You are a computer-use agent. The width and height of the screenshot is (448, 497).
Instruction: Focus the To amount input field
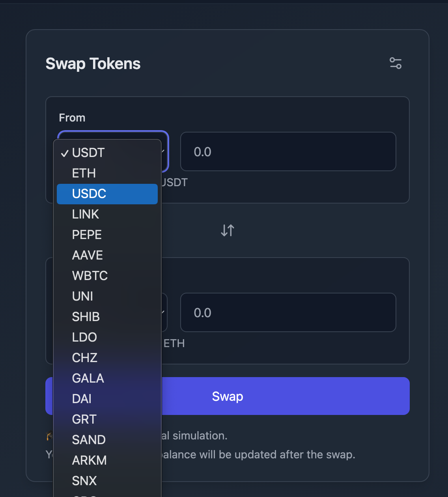(288, 313)
